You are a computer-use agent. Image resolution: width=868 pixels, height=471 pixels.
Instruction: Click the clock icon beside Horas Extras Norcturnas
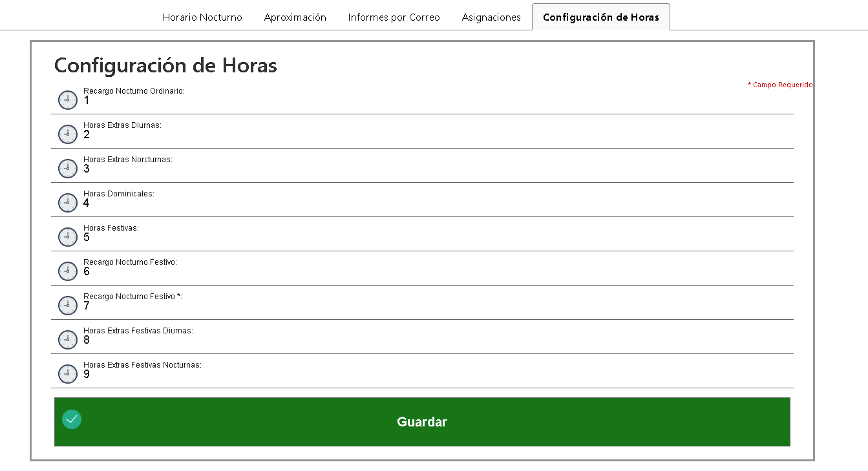tap(68, 169)
